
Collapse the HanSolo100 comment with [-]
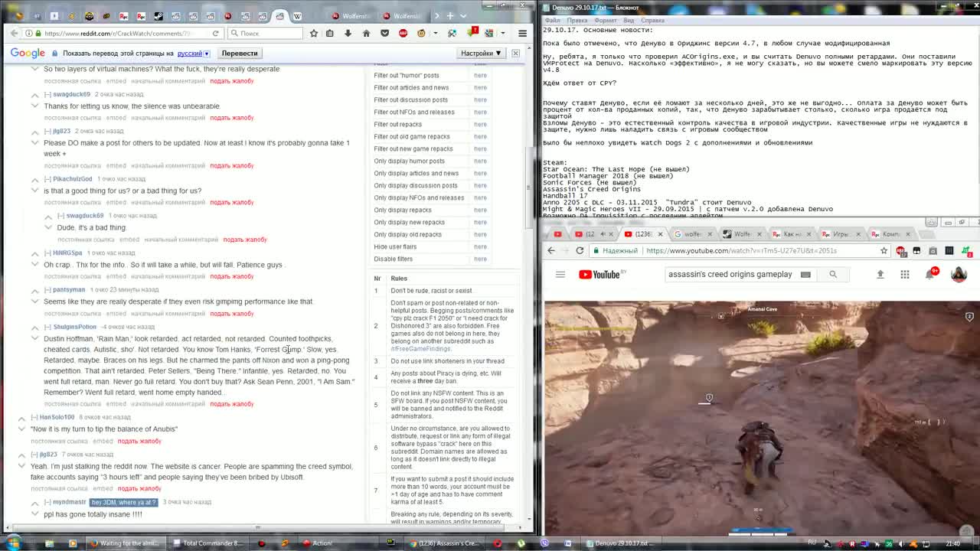pyautogui.click(x=34, y=417)
